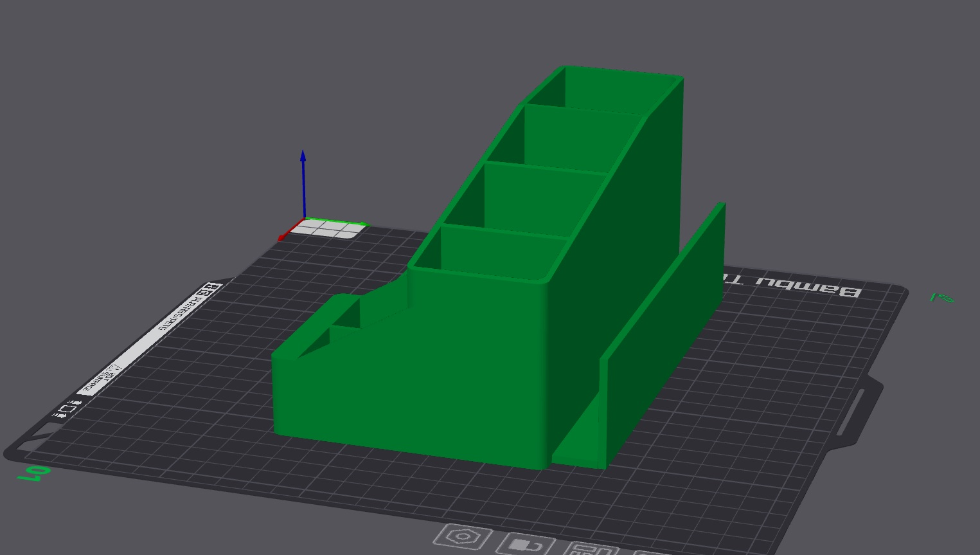Open plate settings hexagon gear icon
980x555 pixels.
[463, 536]
